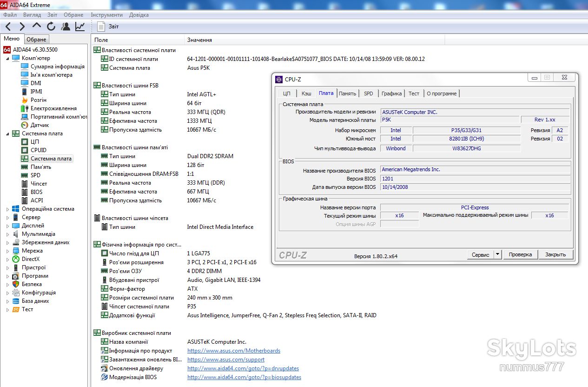The width and height of the screenshot is (588, 387).
Task: Click the forward navigation arrow in AIDA64
Action: (x=22, y=27)
